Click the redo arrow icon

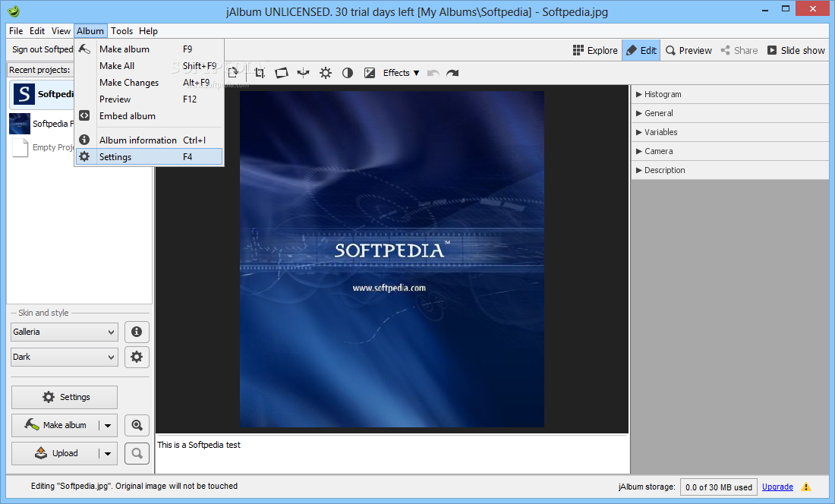tap(452, 73)
